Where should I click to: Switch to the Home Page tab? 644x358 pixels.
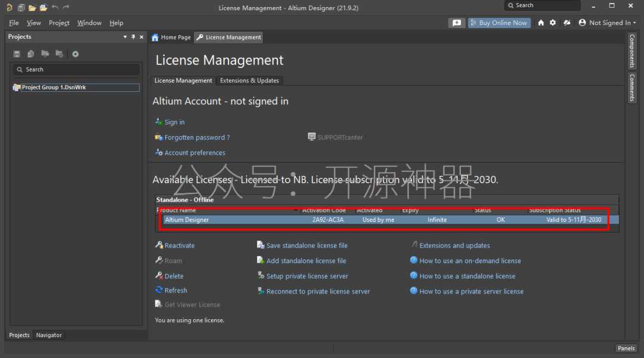(x=171, y=38)
